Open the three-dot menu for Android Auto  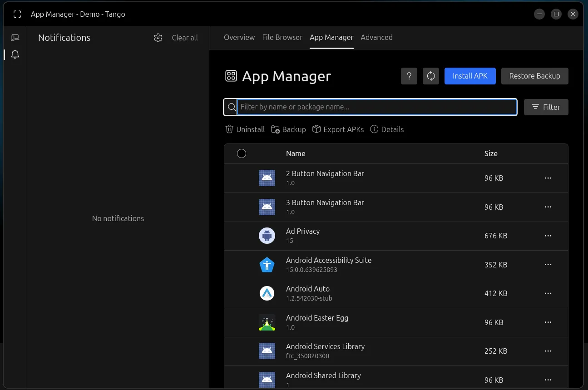coord(548,293)
